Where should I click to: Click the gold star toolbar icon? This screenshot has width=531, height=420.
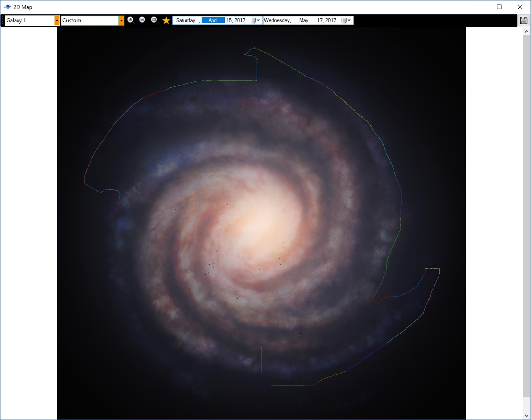click(166, 20)
